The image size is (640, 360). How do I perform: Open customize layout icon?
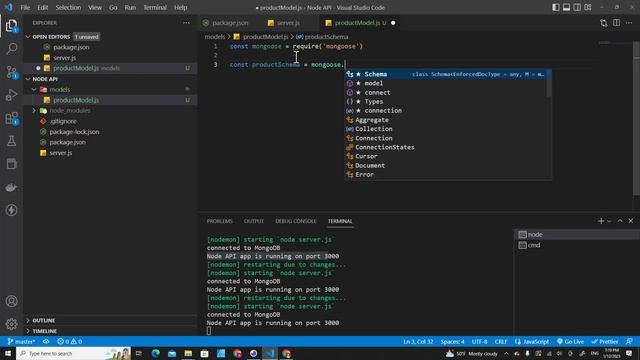click(x=588, y=7)
